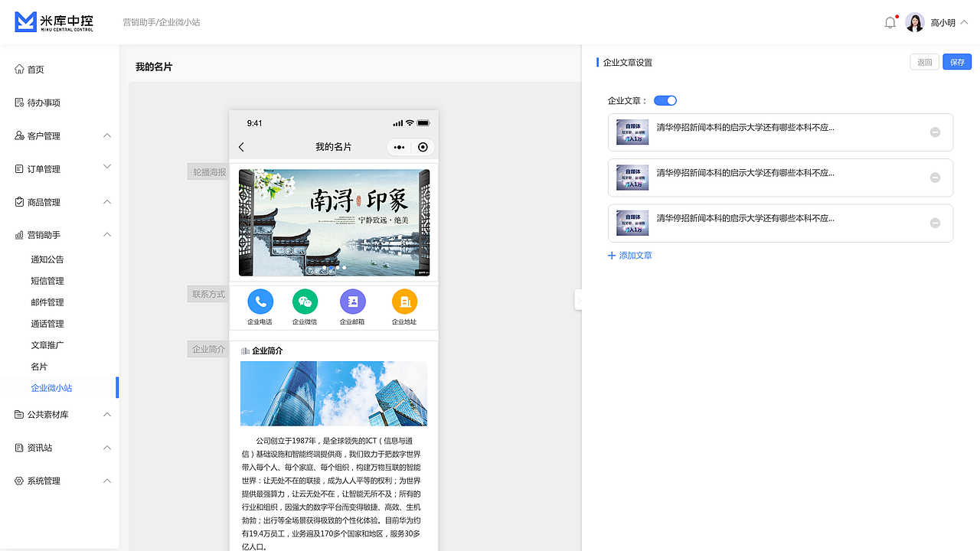Viewport: 980px width, 551px height.
Task: Toggle the 系统管理 menu chevron
Action: pyautogui.click(x=107, y=481)
